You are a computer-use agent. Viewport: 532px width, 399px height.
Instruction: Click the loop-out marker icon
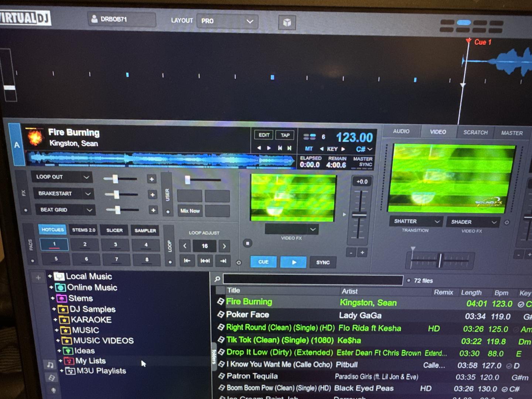pyautogui.click(x=223, y=261)
